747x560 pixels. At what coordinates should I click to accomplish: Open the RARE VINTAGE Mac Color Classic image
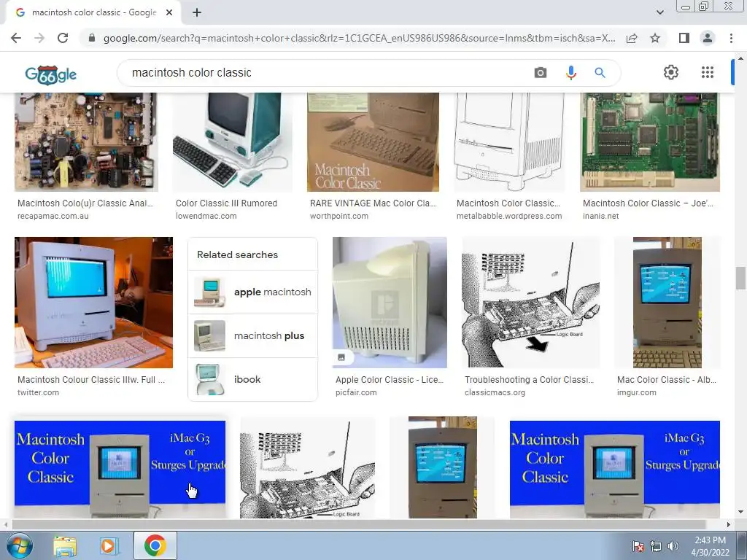(x=373, y=142)
